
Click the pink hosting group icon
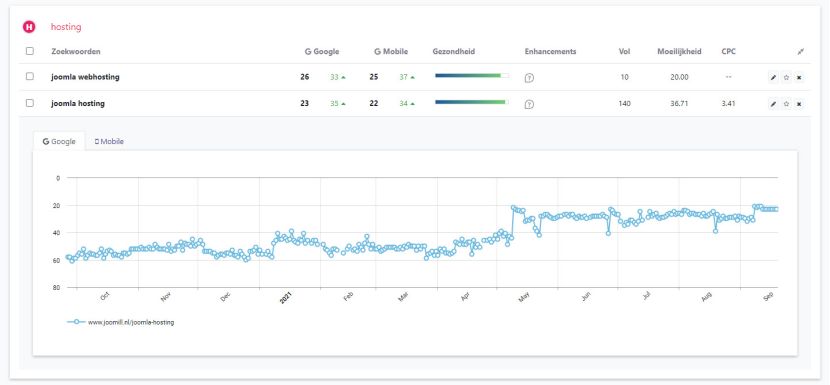pos(29,27)
